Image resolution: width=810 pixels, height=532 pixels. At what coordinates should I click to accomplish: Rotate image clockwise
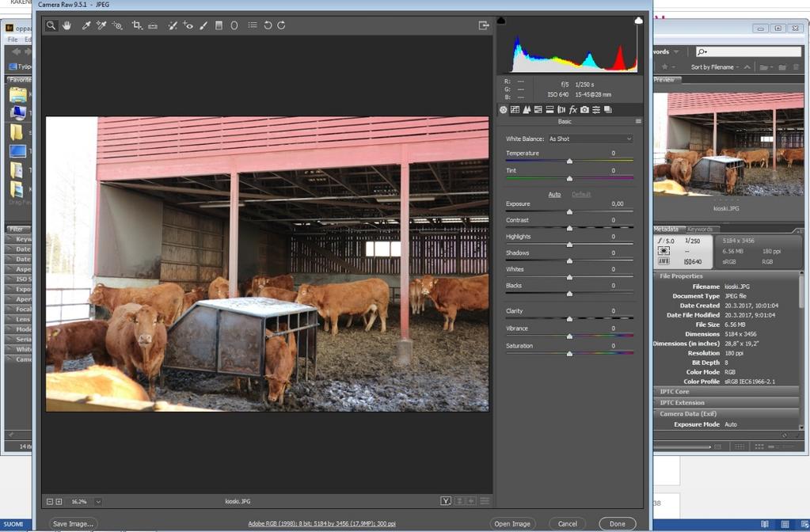point(282,25)
